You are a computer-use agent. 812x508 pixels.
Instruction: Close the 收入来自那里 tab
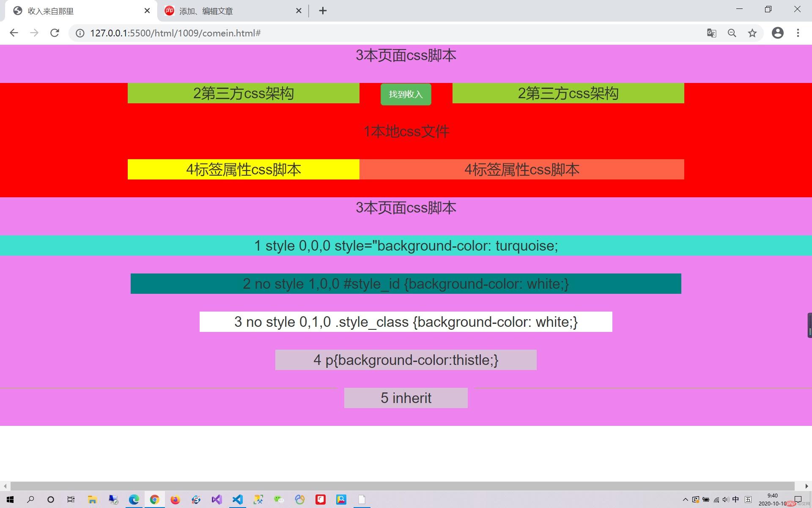coord(147,11)
